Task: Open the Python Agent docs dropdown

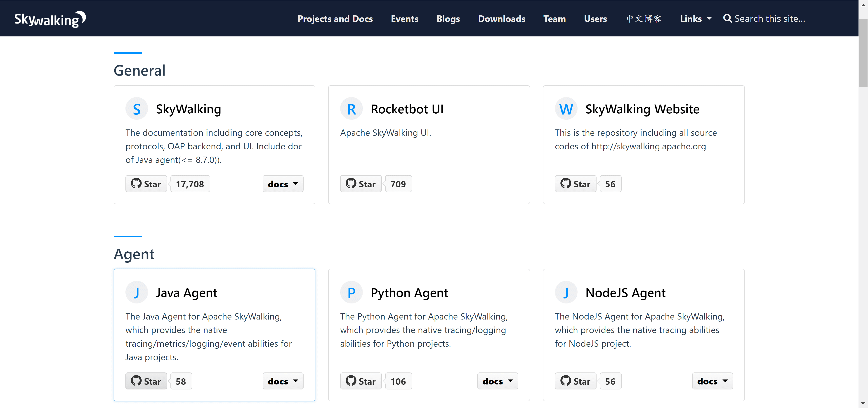Action: tap(497, 381)
